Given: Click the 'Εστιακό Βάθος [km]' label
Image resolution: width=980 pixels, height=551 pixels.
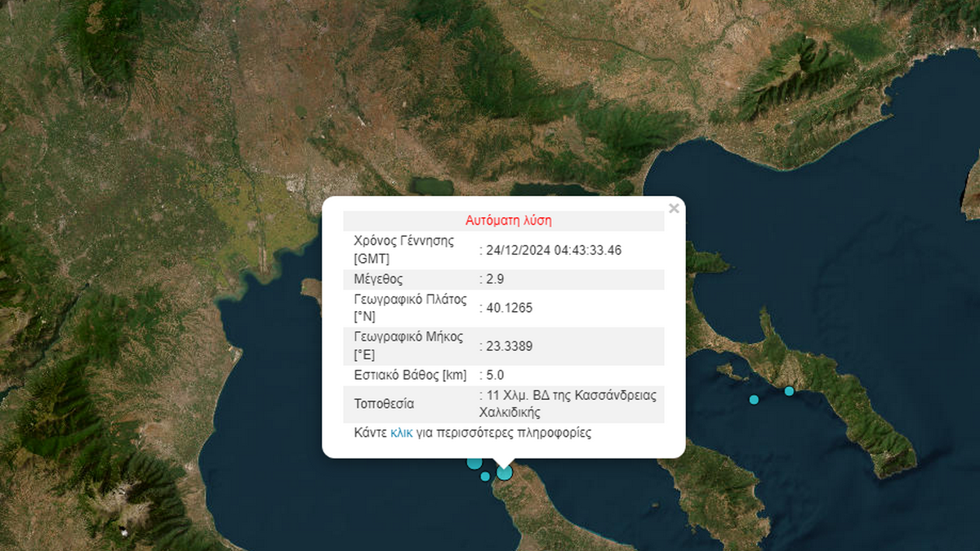Looking at the screenshot, I should click(x=410, y=375).
